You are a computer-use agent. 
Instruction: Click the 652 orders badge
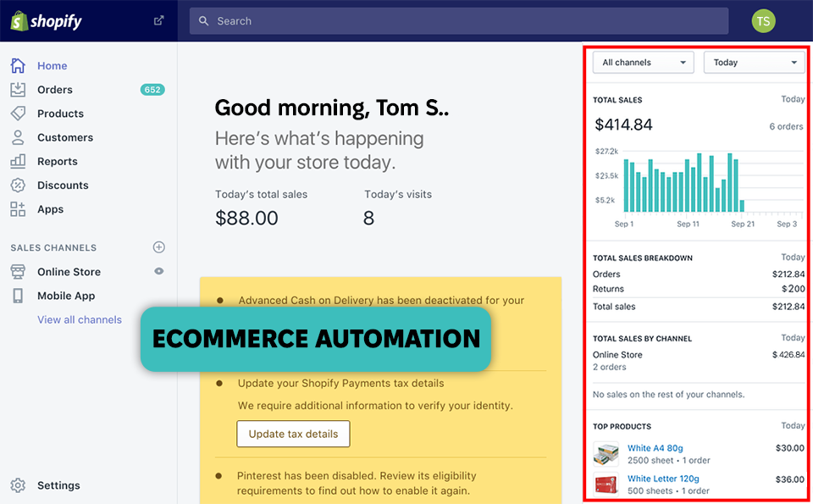point(152,90)
